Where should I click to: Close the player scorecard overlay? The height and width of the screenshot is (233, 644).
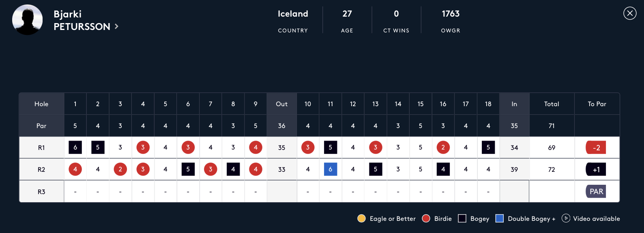[630, 13]
